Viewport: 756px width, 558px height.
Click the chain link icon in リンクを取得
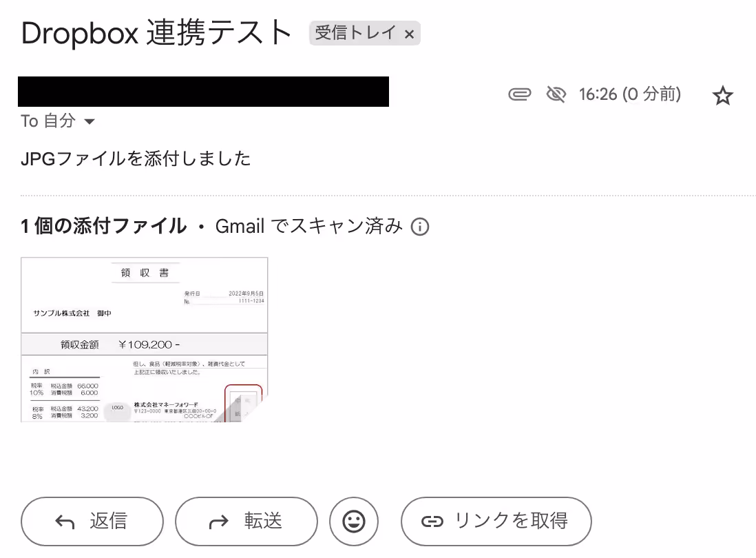pos(432,521)
